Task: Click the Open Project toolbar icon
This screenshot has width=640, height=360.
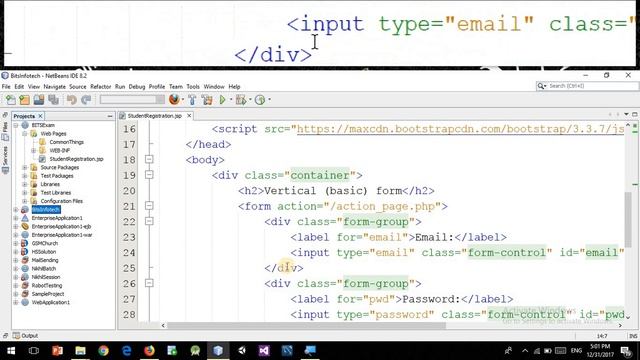Action: pyautogui.click(x=39, y=100)
